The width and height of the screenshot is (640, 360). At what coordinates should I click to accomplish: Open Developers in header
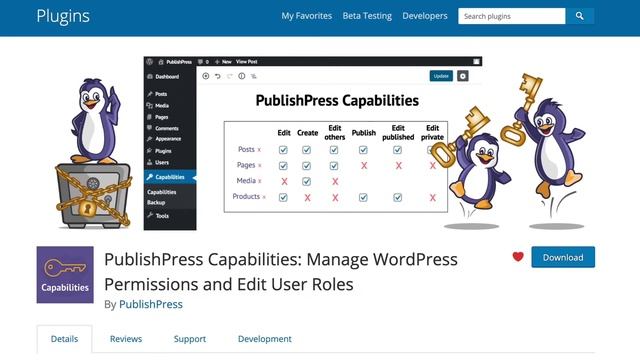click(425, 16)
